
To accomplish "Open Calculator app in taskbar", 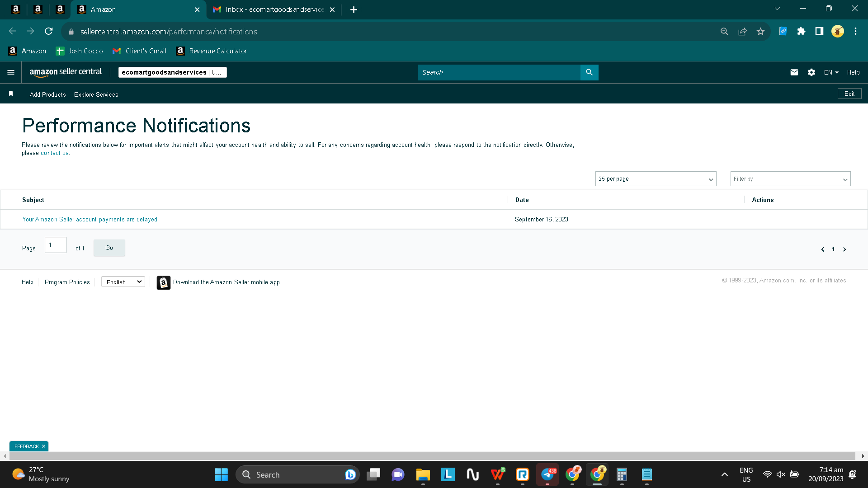I will (x=622, y=474).
